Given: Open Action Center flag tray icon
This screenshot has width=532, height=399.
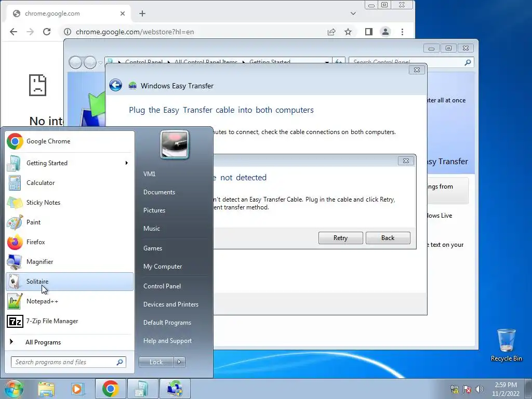Looking at the screenshot, I should pyautogui.click(x=467, y=389).
